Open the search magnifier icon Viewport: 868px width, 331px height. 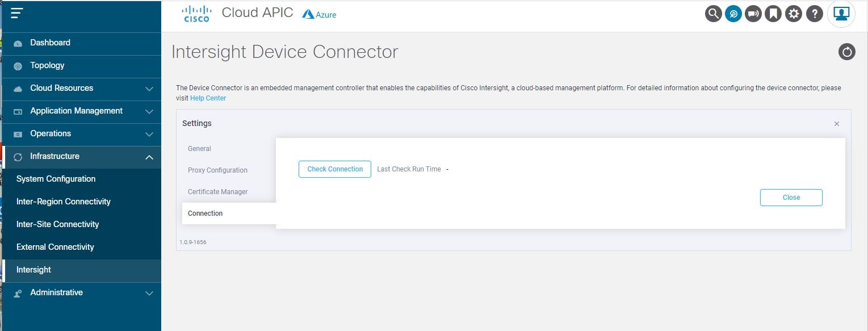(x=714, y=14)
